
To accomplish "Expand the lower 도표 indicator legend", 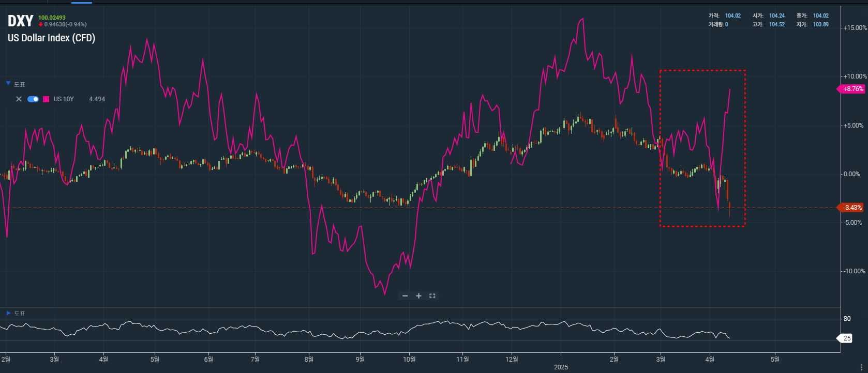I will (8, 313).
